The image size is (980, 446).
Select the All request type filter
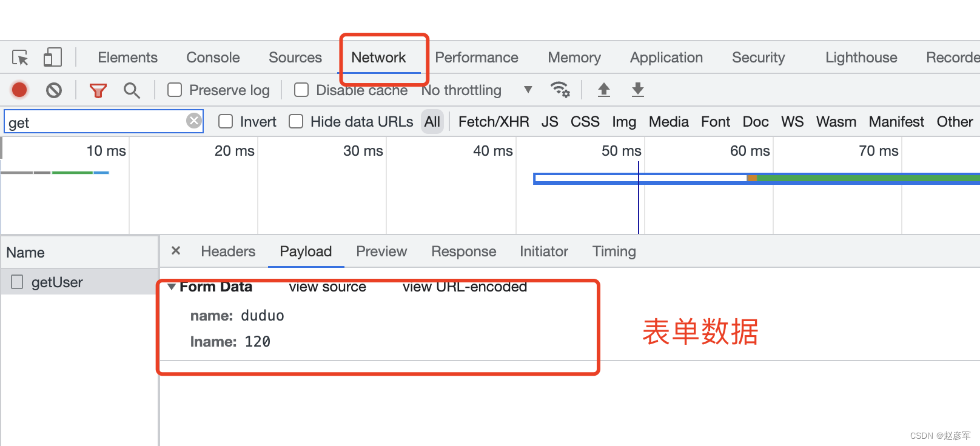[x=432, y=122]
